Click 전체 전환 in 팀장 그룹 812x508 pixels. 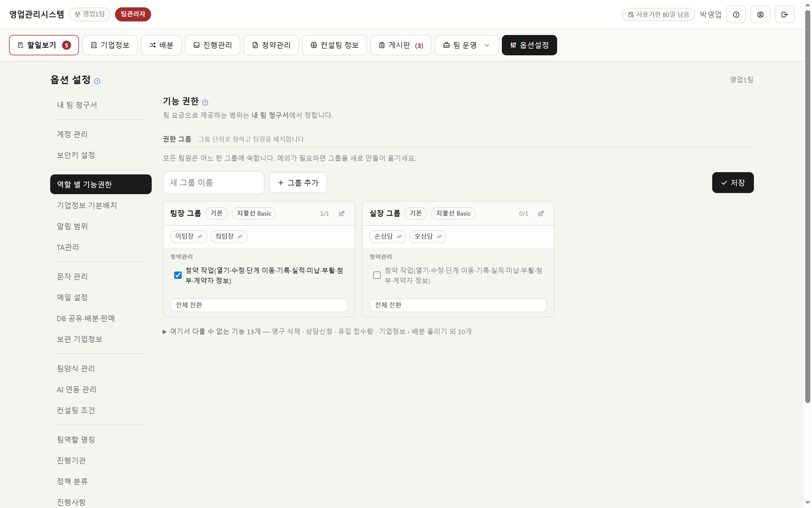click(x=259, y=305)
